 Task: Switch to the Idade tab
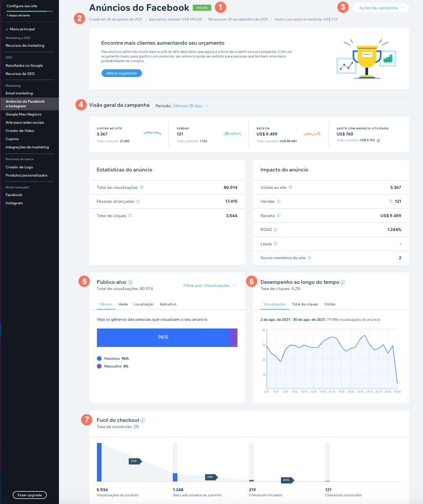(x=123, y=304)
